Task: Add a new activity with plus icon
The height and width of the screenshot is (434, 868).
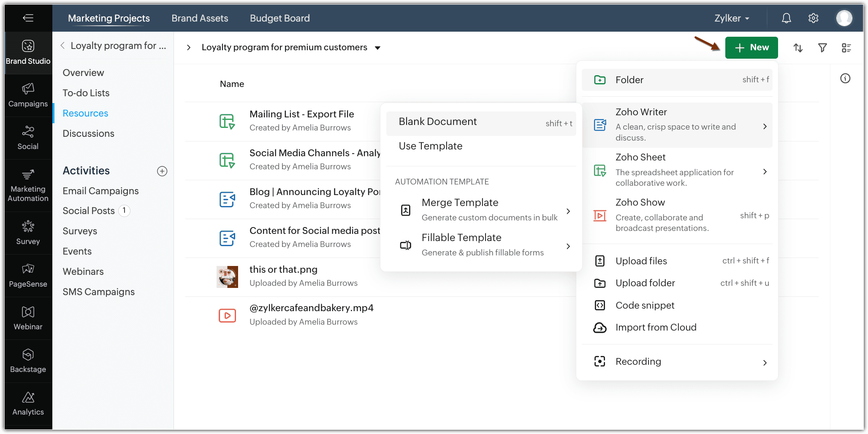Action: point(162,171)
